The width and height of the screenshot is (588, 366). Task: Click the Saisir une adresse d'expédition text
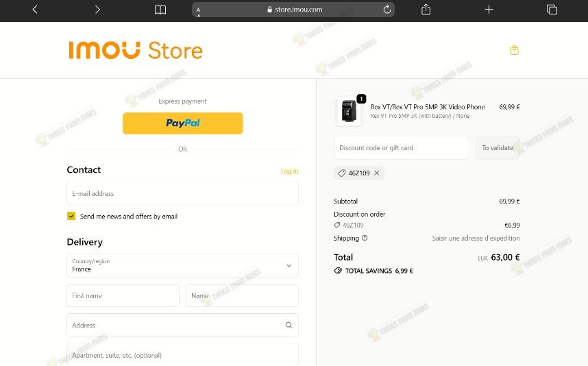point(476,238)
